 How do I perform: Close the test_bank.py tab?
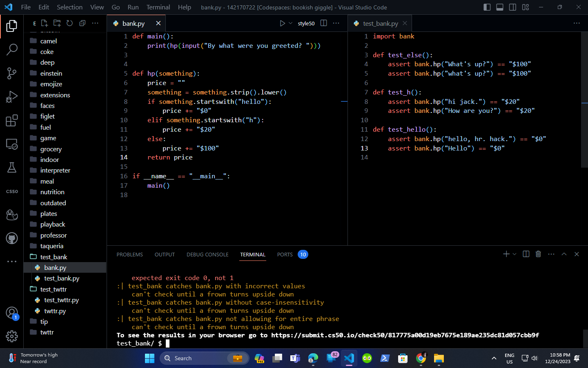point(405,23)
